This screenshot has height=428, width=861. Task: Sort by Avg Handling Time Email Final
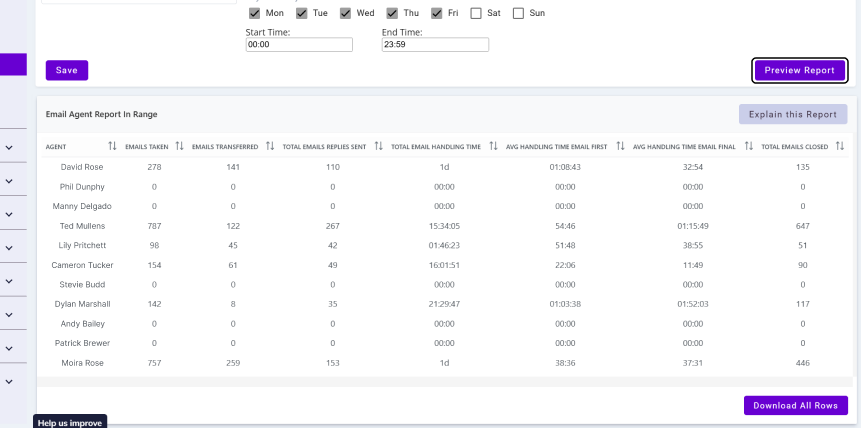coord(749,146)
